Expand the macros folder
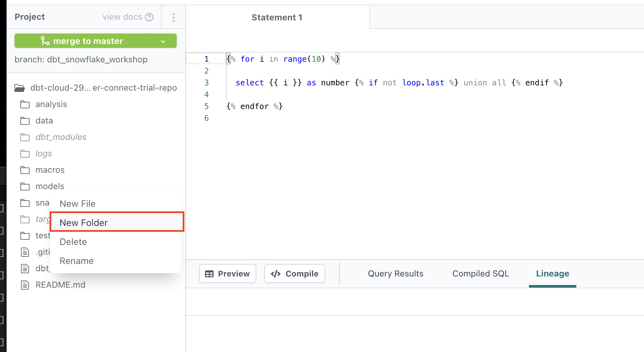Image resolution: width=644 pixels, height=352 pixels. point(50,170)
